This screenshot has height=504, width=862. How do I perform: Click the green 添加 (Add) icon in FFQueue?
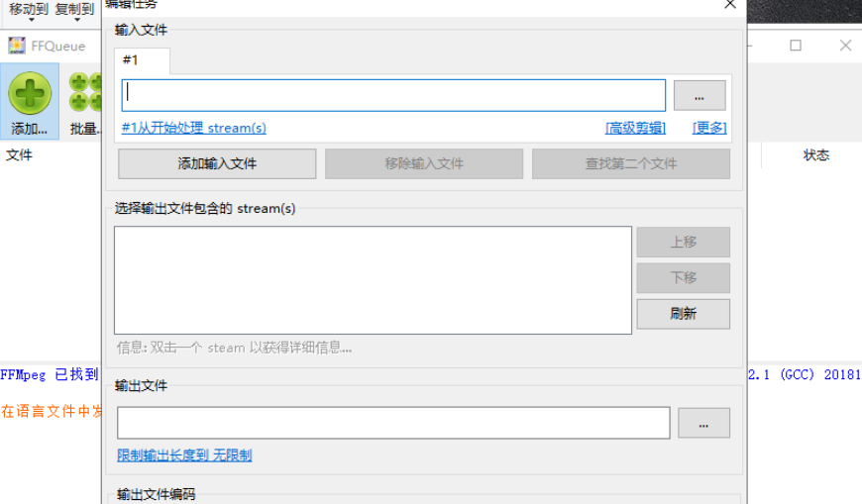[x=30, y=101]
